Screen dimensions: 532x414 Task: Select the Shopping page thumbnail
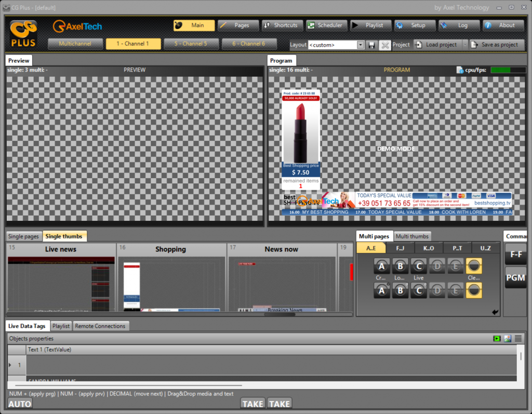pyautogui.click(x=170, y=283)
